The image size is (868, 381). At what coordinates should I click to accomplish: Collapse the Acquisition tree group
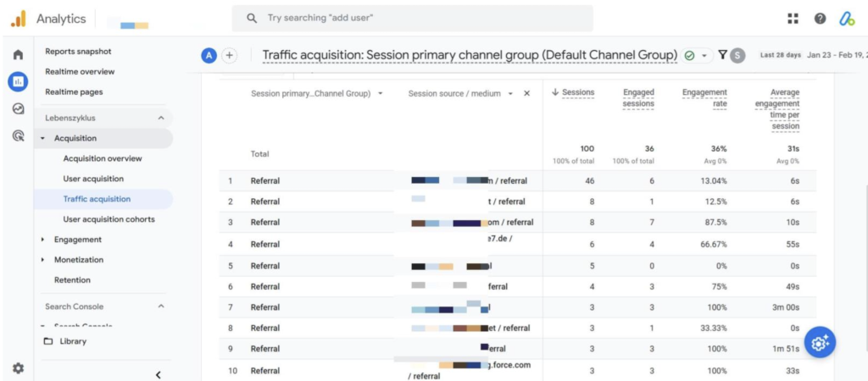[x=43, y=138]
